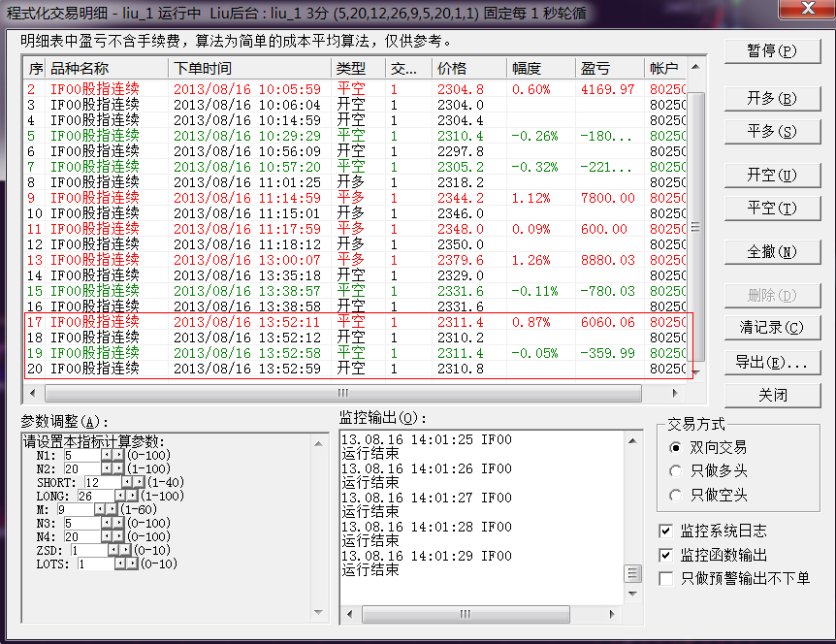The width and height of the screenshot is (836, 644).
Task: Decrease SHORT with its left arrow
Action: (127, 482)
